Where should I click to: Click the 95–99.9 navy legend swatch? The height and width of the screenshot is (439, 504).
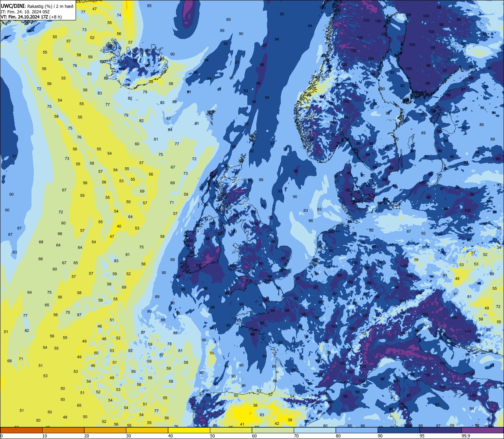tap(441, 430)
